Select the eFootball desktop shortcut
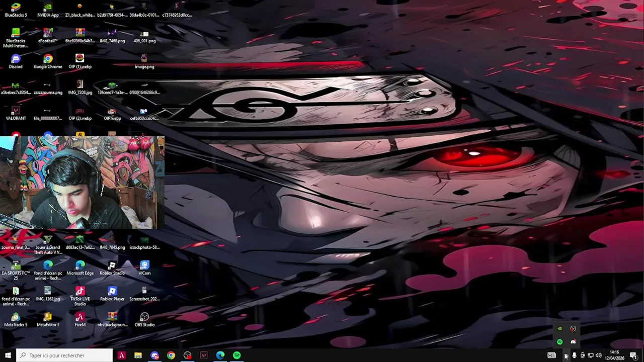Viewport: 644px width, 362px height. [48, 36]
